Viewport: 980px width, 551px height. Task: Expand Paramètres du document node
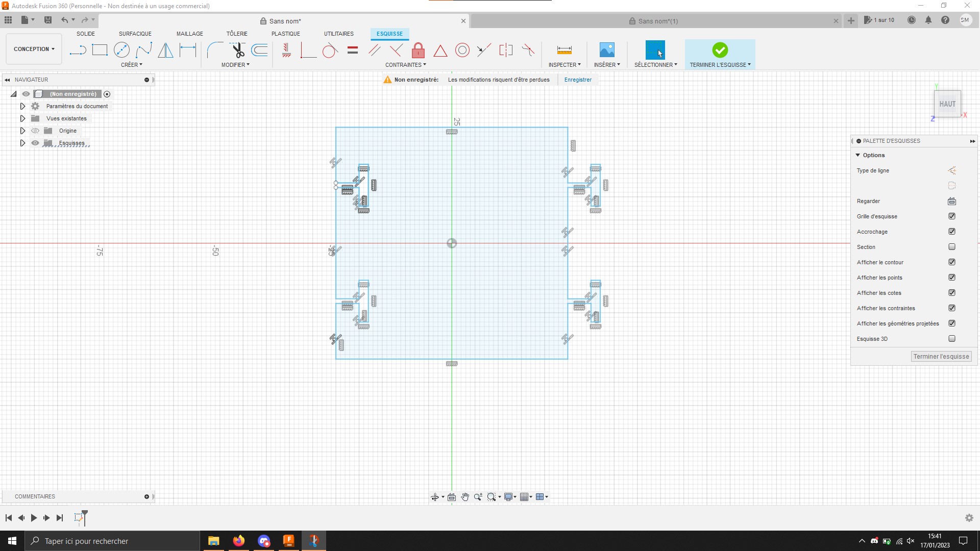22,106
